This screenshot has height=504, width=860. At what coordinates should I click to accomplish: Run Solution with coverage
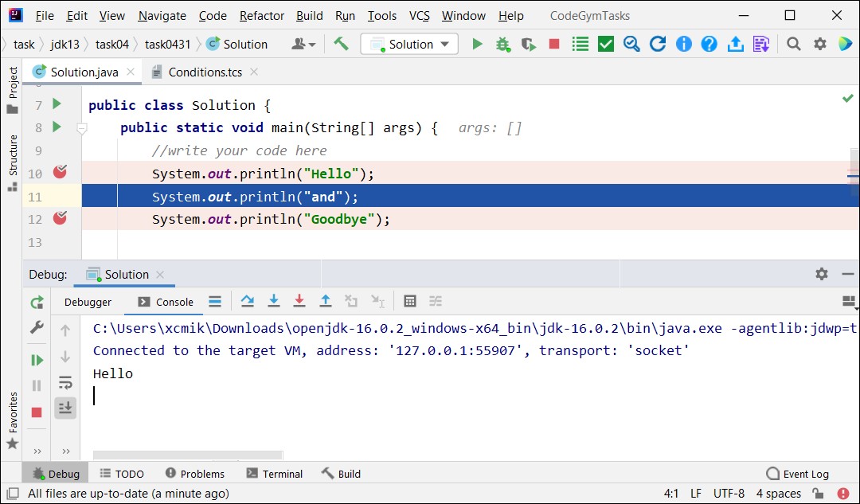pos(528,44)
